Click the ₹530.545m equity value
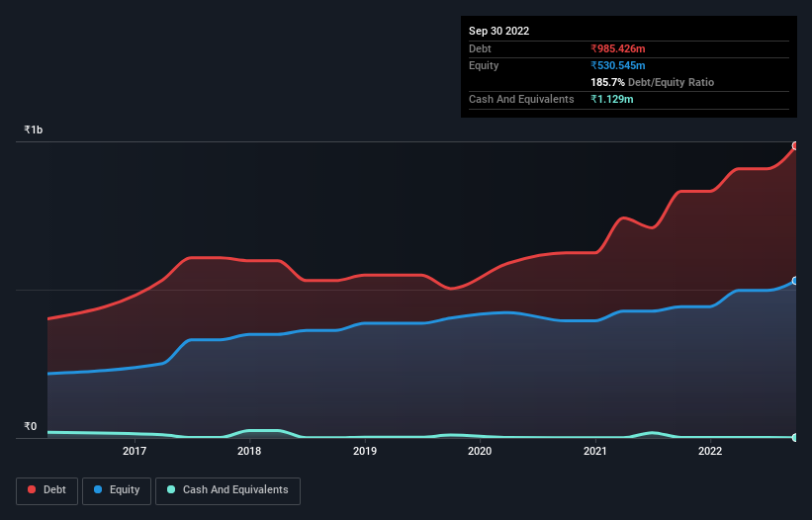This screenshot has height=520, width=812. [x=618, y=65]
